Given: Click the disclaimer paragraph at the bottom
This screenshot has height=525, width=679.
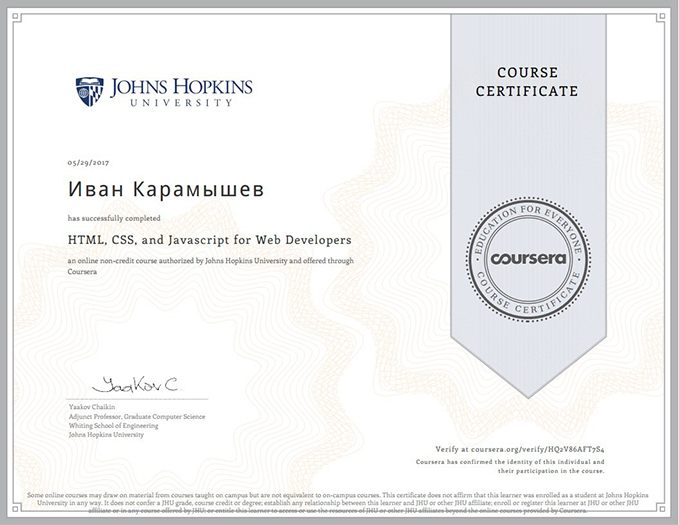Looking at the screenshot, I should 338,502.
